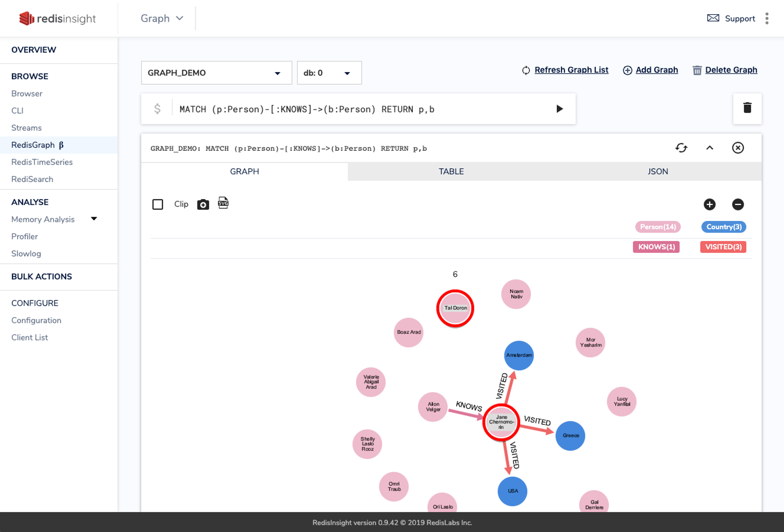The width and height of the screenshot is (784, 532).
Task: Select RedisGraph in the sidebar
Action: pos(59,145)
